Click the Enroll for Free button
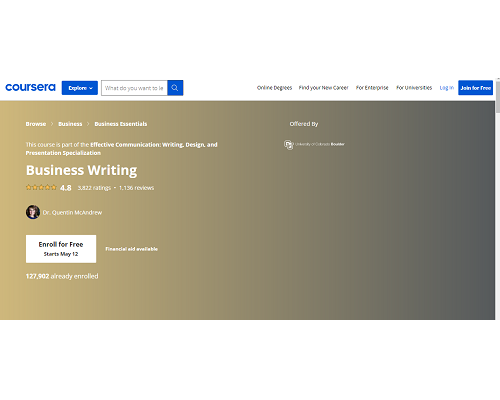Viewport: 500px width, 400px height. (x=61, y=249)
